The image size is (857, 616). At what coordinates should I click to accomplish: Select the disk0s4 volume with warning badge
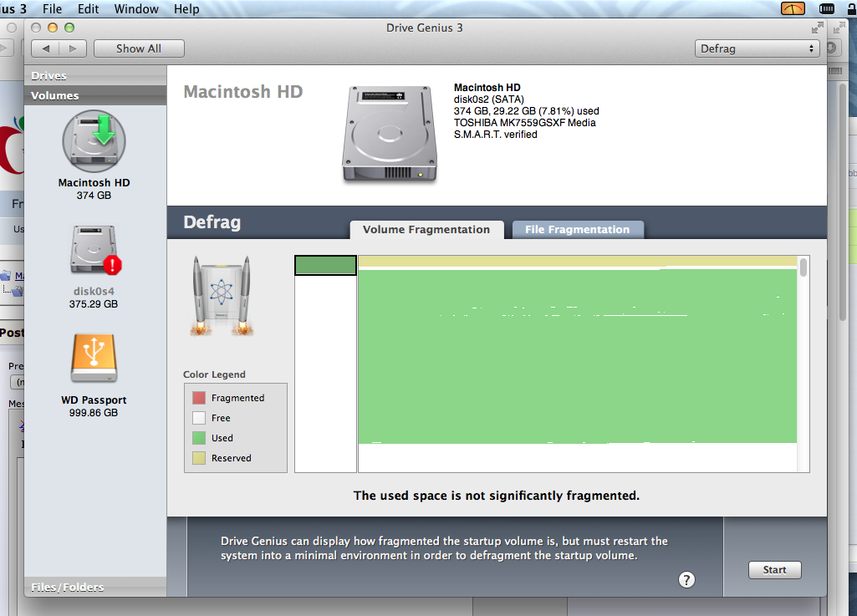click(x=95, y=251)
